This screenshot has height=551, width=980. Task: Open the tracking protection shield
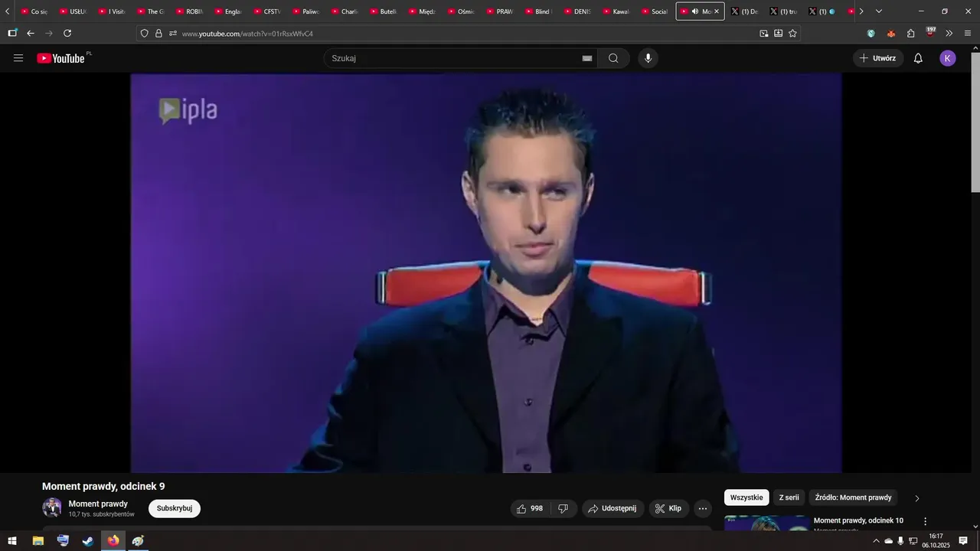coord(145,33)
